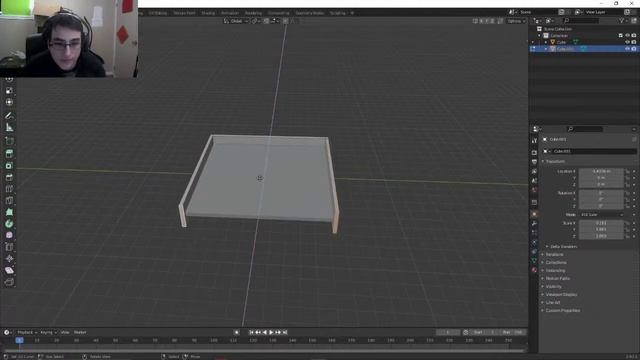This screenshot has height=360, width=640.
Task: Select the Knife tool
Action: [9, 200]
